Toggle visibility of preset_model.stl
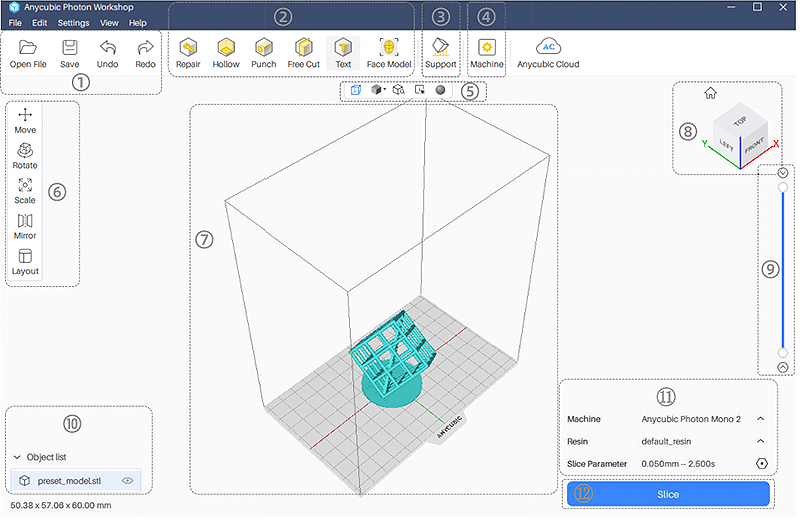This screenshot has height=520, width=800. pyautogui.click(x=128, y=481)
